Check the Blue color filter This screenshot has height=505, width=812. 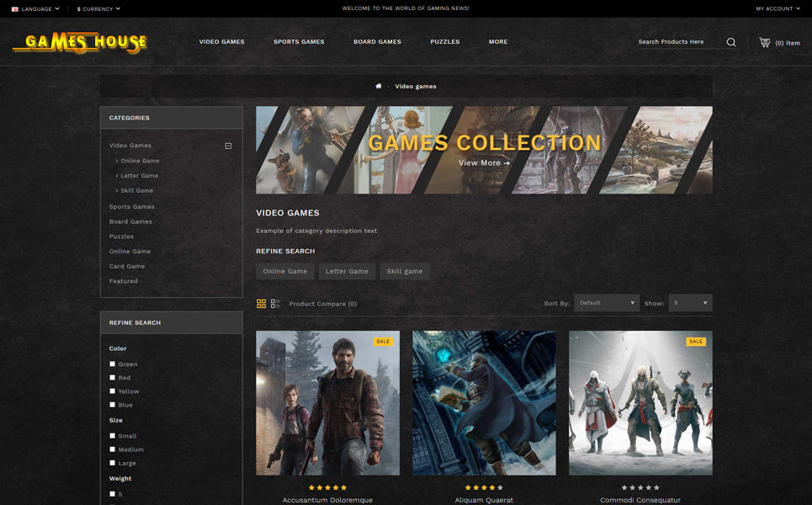coord(113,405)
